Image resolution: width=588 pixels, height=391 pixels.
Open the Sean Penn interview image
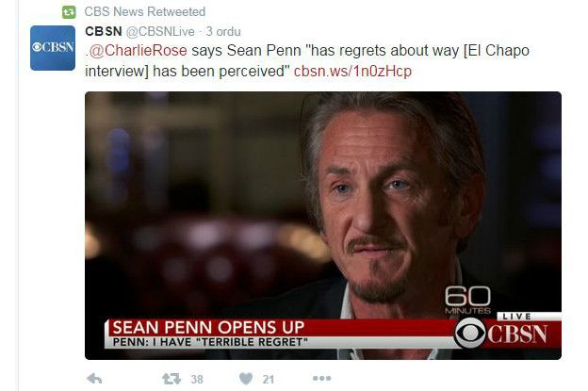[x=323, y=225]
